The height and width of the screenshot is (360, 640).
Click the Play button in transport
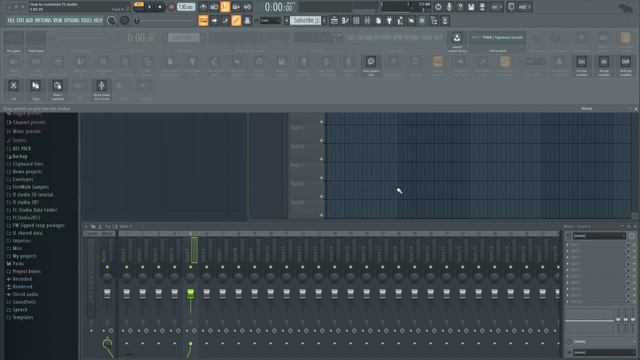(149, 7)
